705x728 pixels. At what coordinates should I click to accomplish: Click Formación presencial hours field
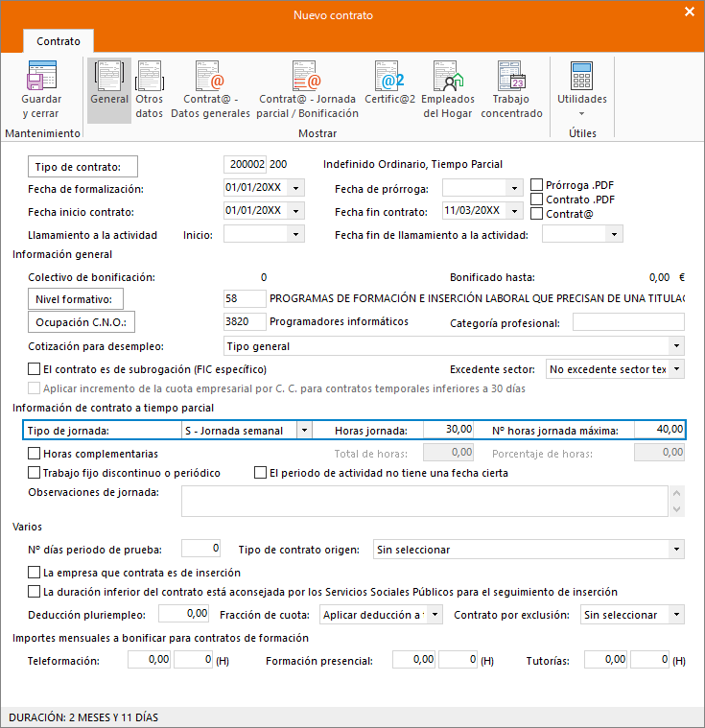tap(458, 660)
